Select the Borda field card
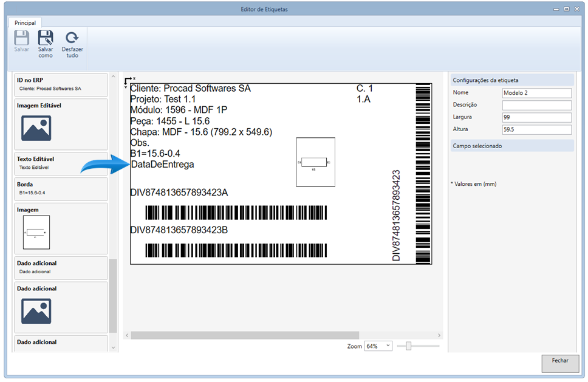 click(61, 188)
